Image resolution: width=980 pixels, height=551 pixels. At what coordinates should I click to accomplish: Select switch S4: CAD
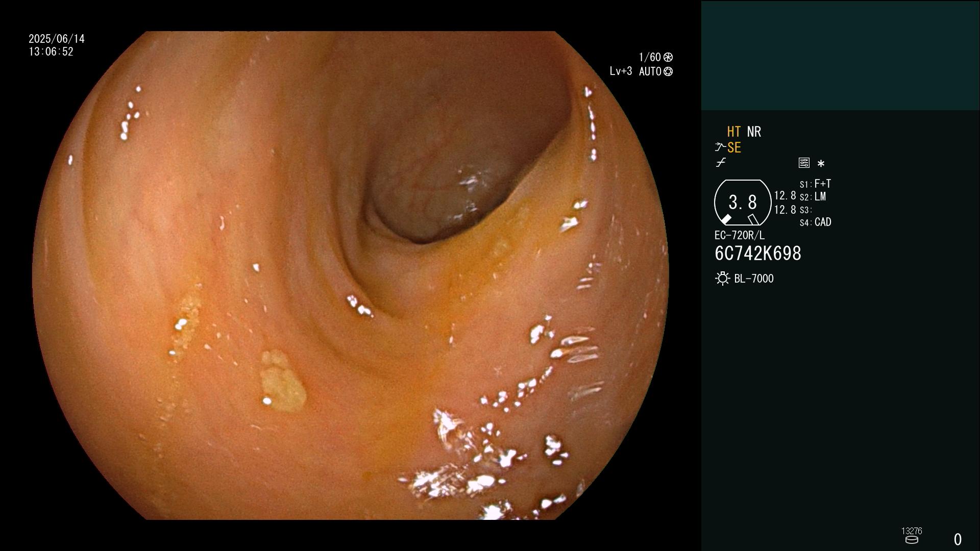[816, 222]
